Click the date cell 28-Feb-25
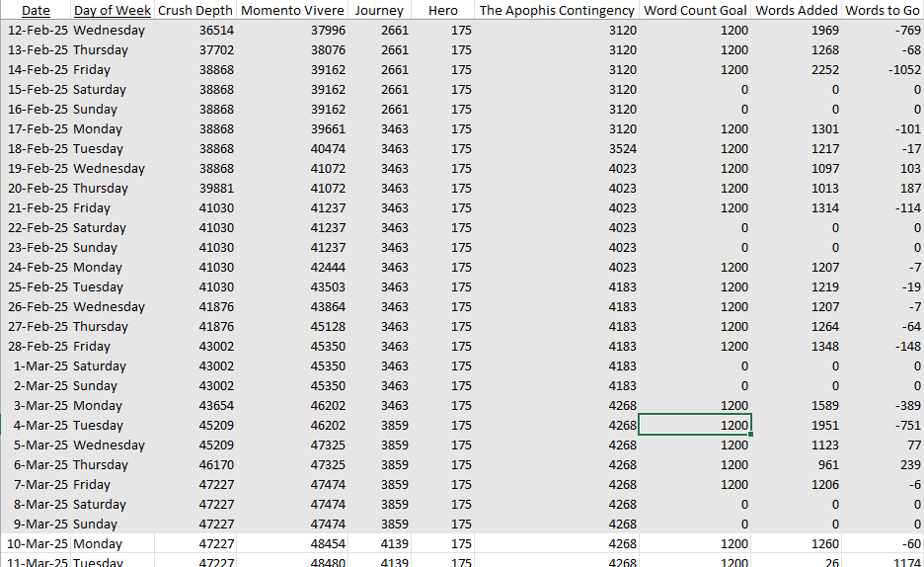Image resolution: width=924 pixels, height=567 pixels. coord(38,346)
